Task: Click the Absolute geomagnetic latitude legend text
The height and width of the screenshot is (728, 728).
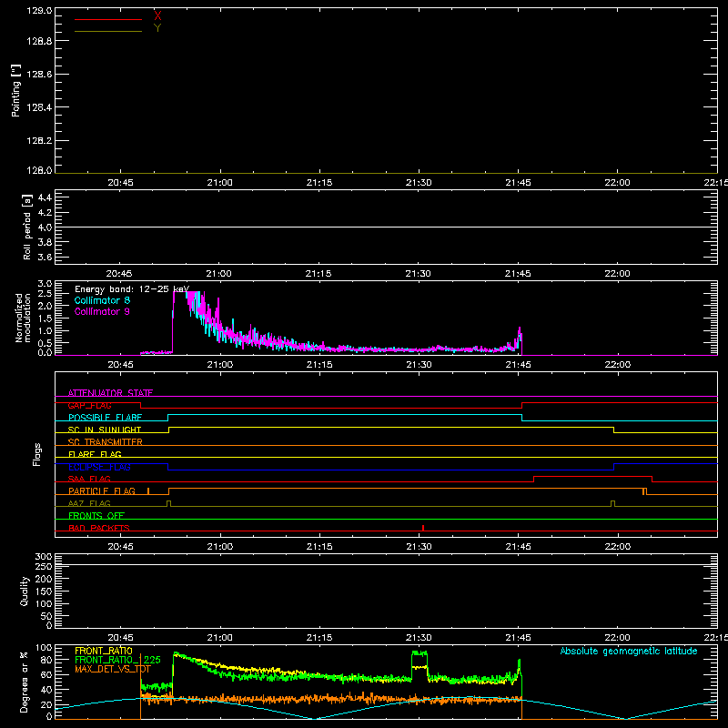Action: pyautogui.click(x=629, y=651)
